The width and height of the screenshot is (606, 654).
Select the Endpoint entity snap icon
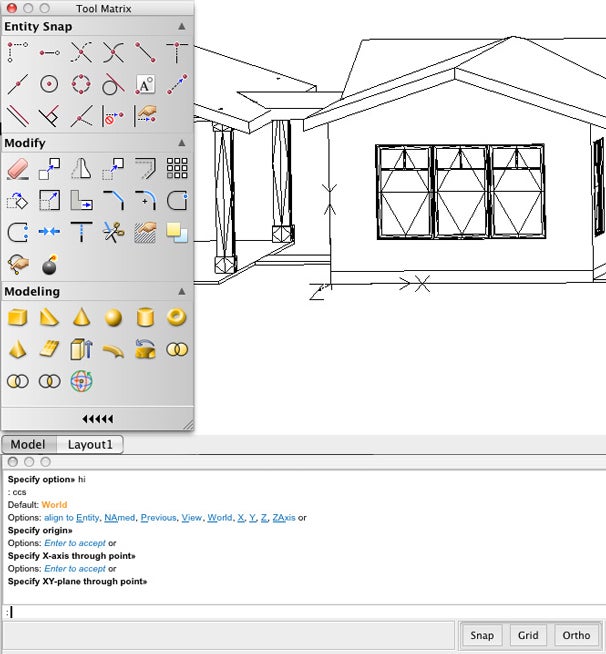tap(145, 52)
